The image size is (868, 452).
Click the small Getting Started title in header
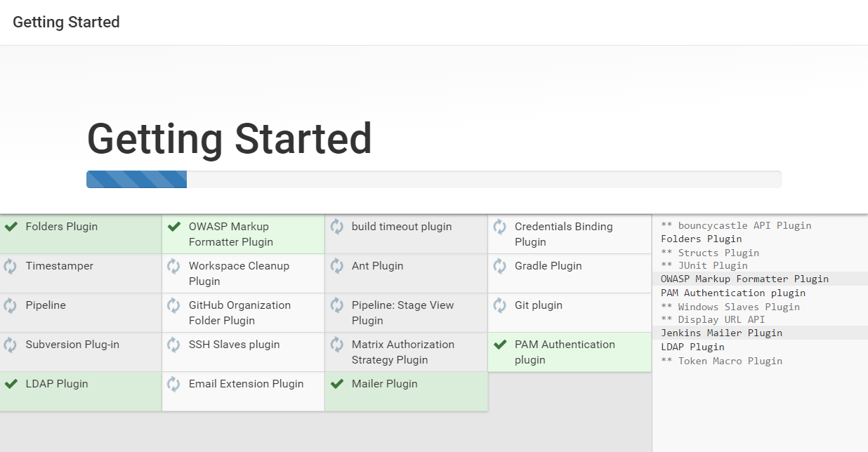click(66, 22)
